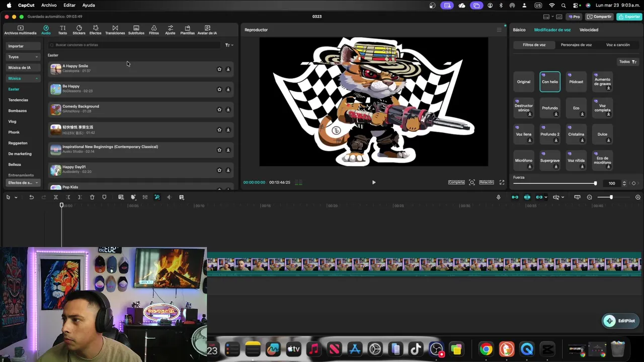This screenshot has height=362, width=644.
Task: Click the shield marker icon in timeline toolbar
Action: (x=104, y=197)
